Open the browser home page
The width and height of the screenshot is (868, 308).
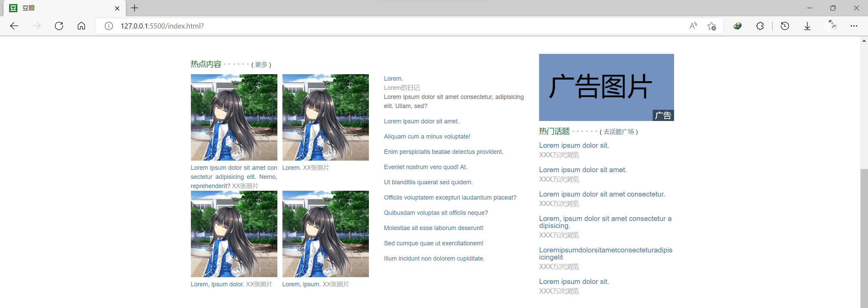(x=81, y=26)
